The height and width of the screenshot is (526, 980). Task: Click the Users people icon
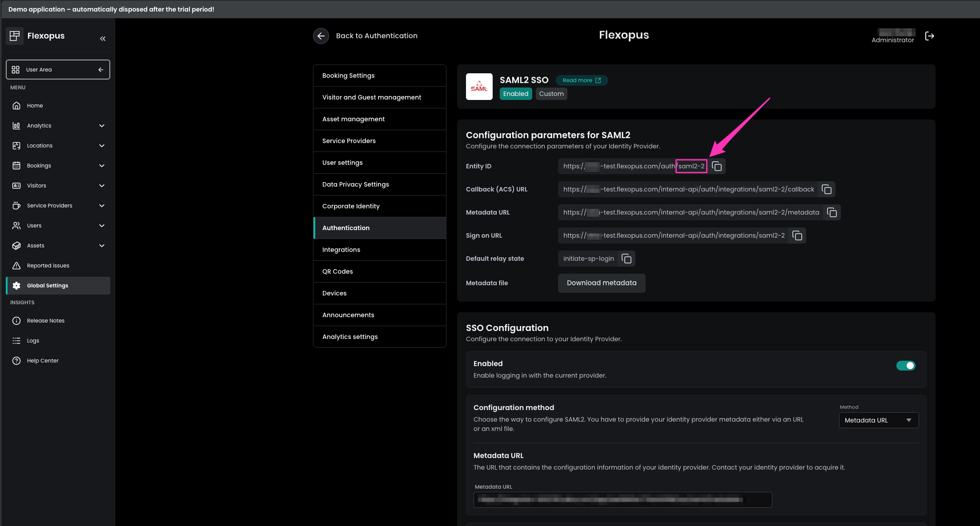pos(16,226)
